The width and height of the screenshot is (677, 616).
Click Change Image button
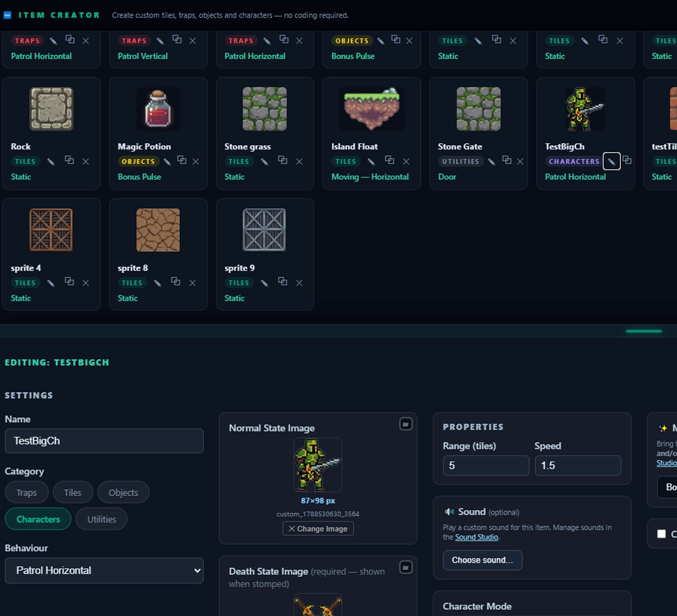[x=318, y=529]
